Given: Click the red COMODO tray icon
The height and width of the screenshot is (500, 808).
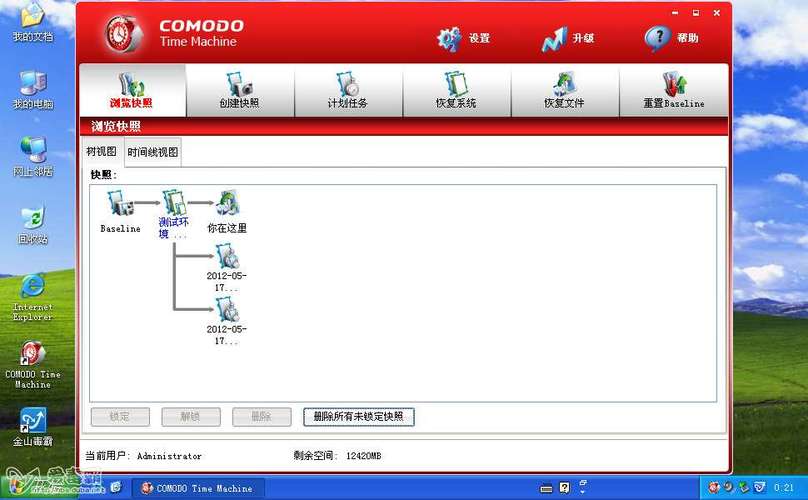Looking at the screenshot, I should tap(714, 487).
